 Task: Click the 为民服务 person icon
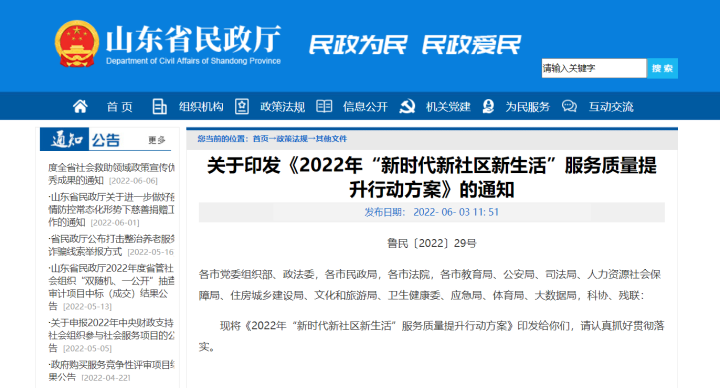(x=489, y=107)
